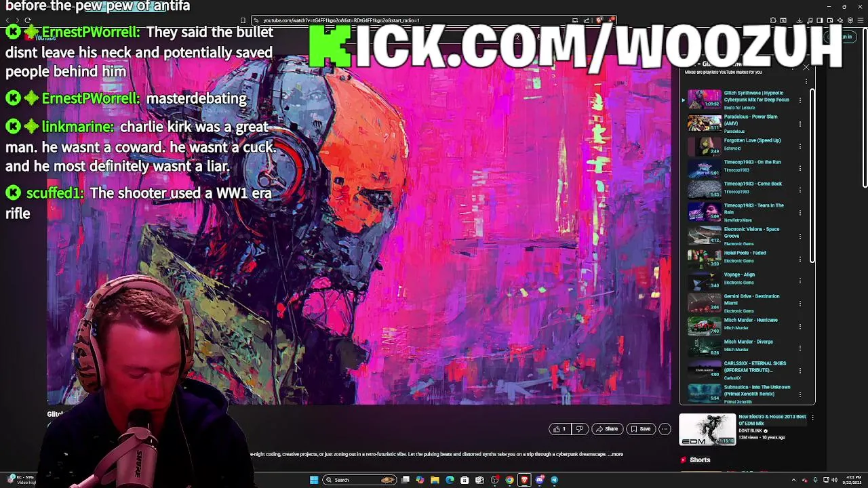
Task: Play Subnautica - Into The Unknown remix
Action: [704, 393]
